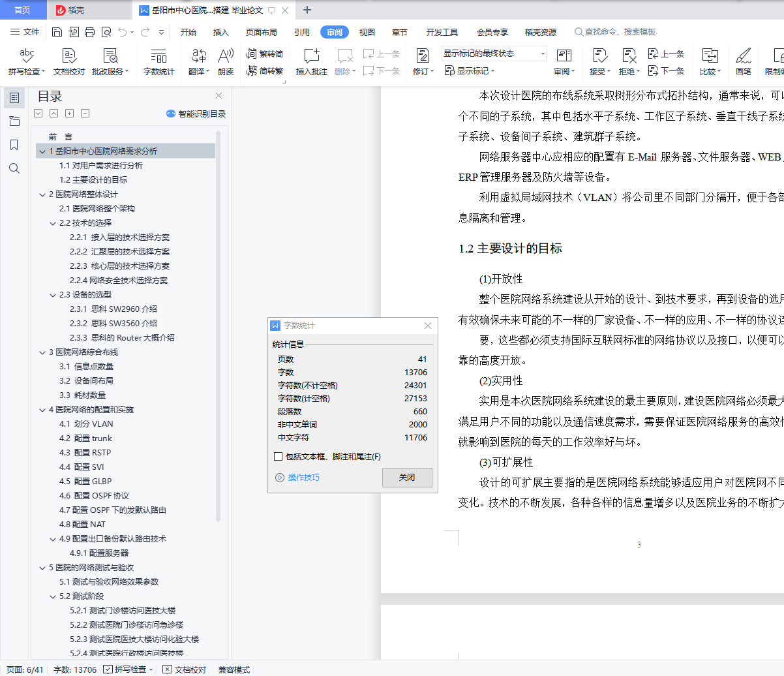Click 字数: 13706 in status bar
Image resolution: width=784 pixels, height=676 pixels.
coord(75,669)
